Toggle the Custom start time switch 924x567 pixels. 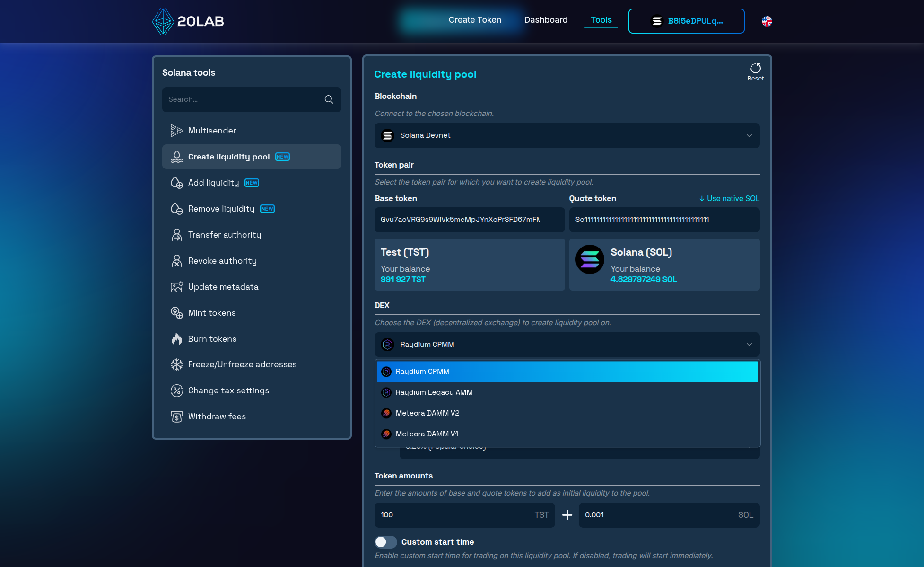pyautogui.click(x=385, y=542)
